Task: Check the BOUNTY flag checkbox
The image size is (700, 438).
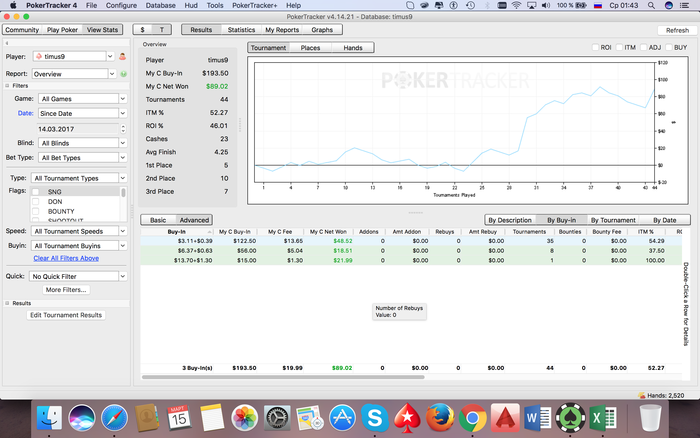Action: pyautogui.click(x=36, y=211)
